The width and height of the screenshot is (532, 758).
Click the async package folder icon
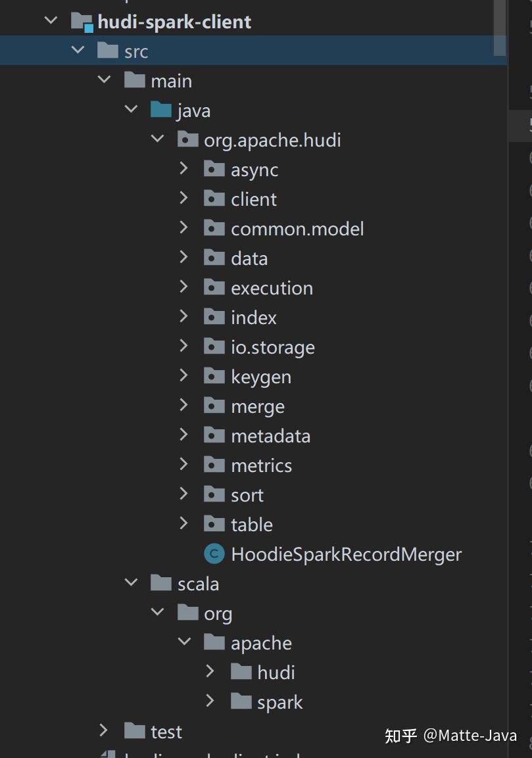[214, 170]
